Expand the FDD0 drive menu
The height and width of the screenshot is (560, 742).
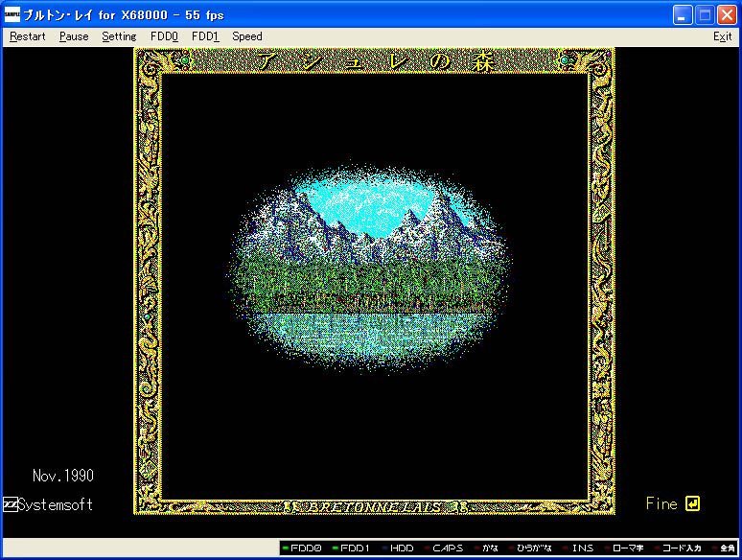(164, 36)
